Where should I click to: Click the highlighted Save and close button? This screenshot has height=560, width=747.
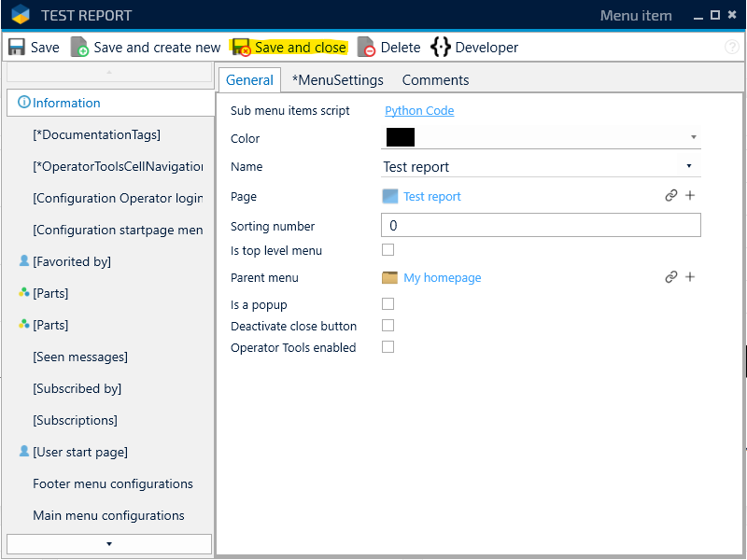[289, 48]
